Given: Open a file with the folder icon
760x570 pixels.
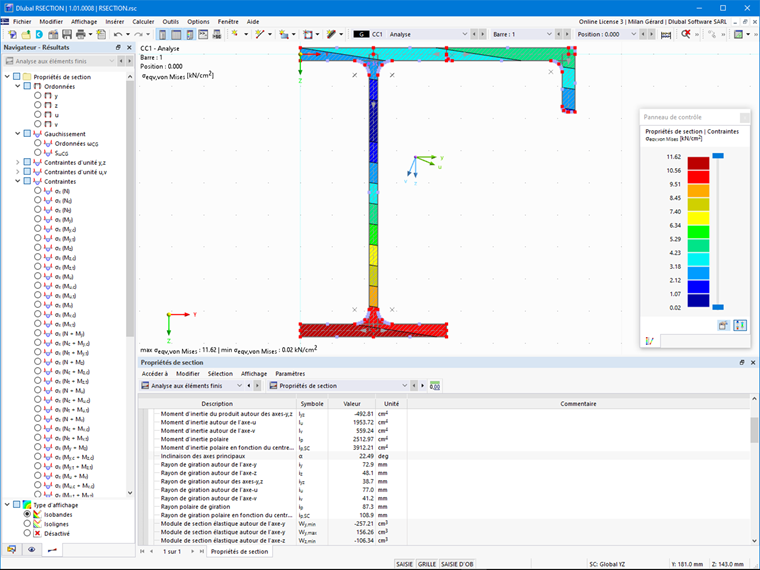Looking at the screenshot, I should [x=26, y=34].
